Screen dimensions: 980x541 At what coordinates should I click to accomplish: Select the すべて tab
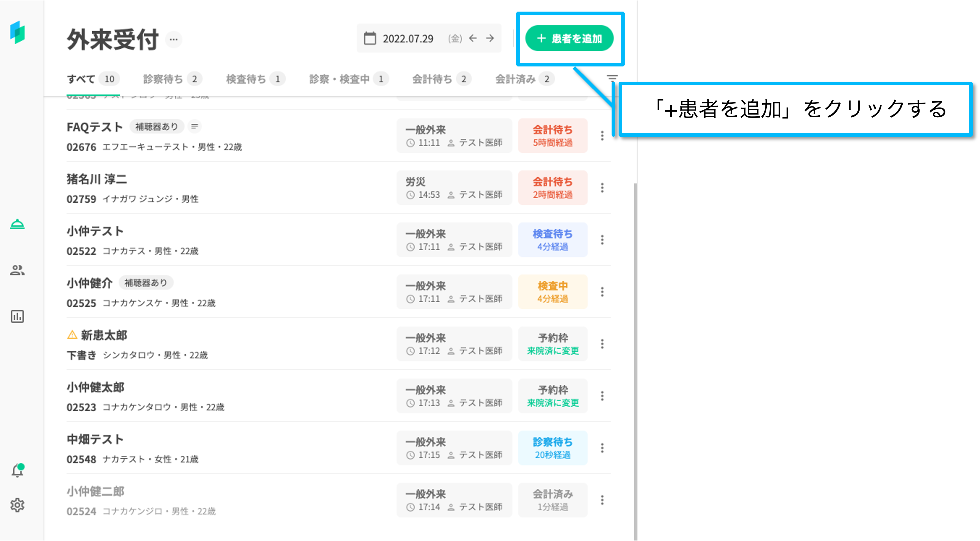93,79
